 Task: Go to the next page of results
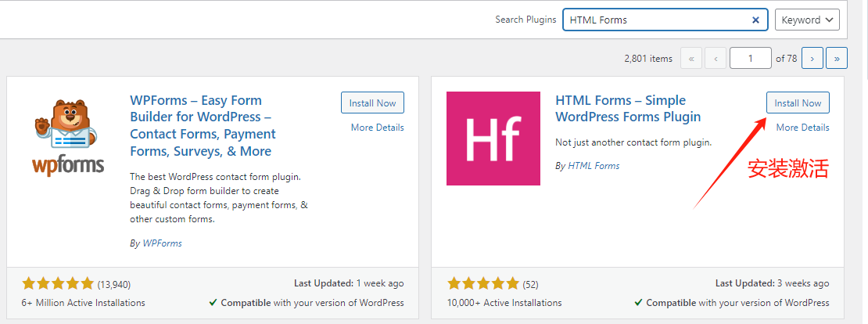coord(813,58)
